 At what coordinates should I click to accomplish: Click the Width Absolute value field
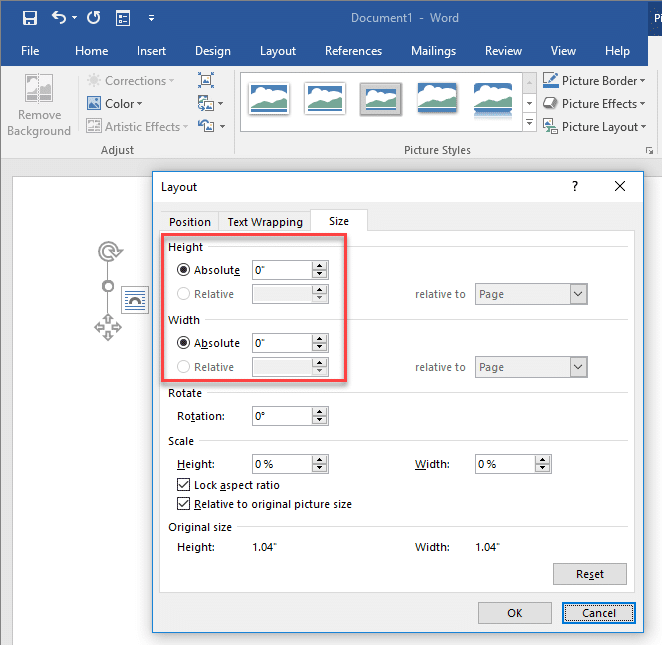coord(282,343)
